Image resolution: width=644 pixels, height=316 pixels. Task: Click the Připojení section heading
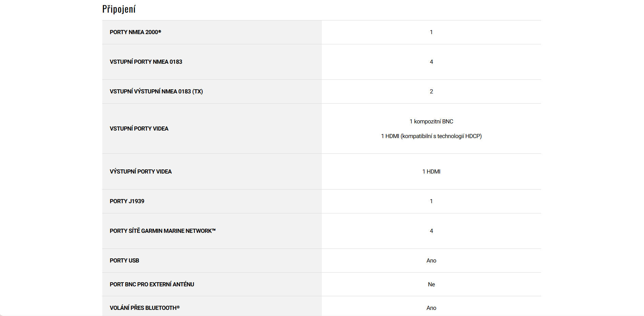point(119,9)
